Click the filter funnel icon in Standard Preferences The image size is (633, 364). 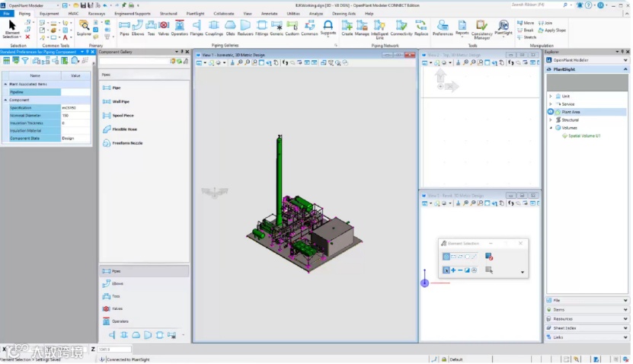tap(25, 60)
